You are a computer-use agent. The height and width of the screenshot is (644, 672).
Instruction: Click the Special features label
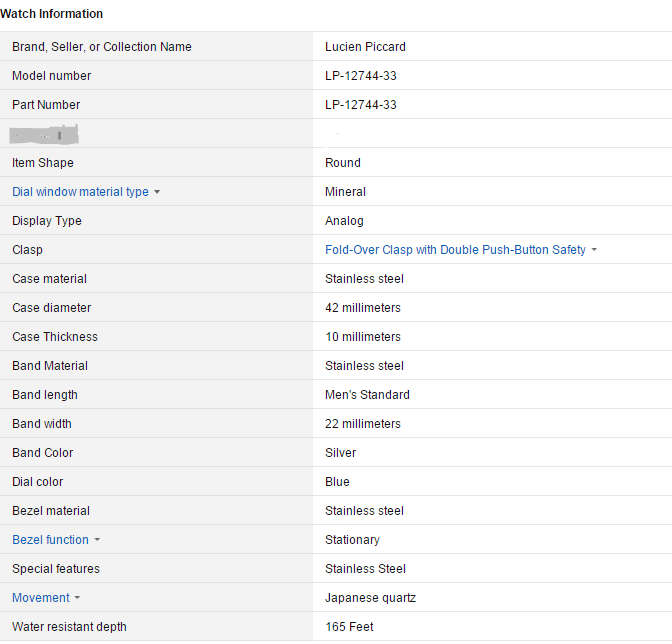(x=56, y=569)
